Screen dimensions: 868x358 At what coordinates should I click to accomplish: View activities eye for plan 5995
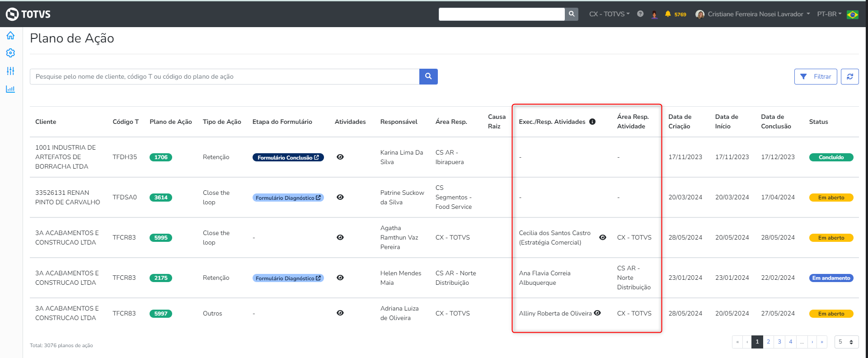(340, 238)
